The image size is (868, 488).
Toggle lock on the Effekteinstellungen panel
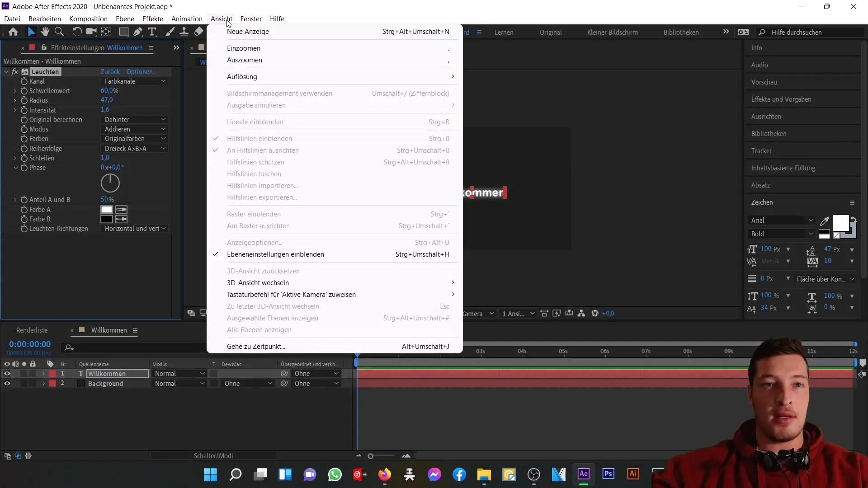pos(44,48)
